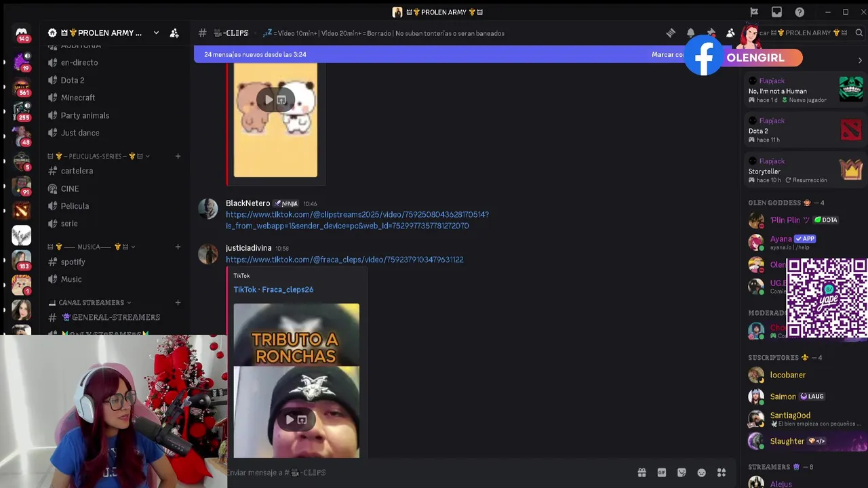Screen dimensions: 868x488
Task: Open sticker picker in message bar
Action: point(682,472)
